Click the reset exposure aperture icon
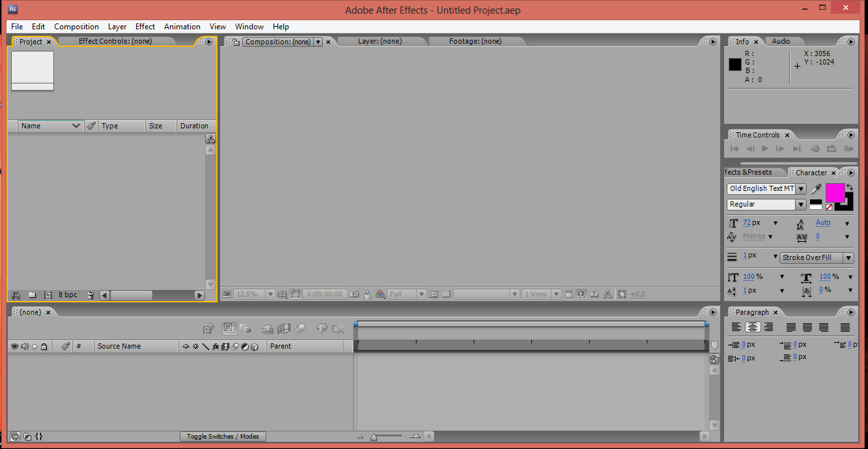868x449 pixels. (x=622, y=294)
